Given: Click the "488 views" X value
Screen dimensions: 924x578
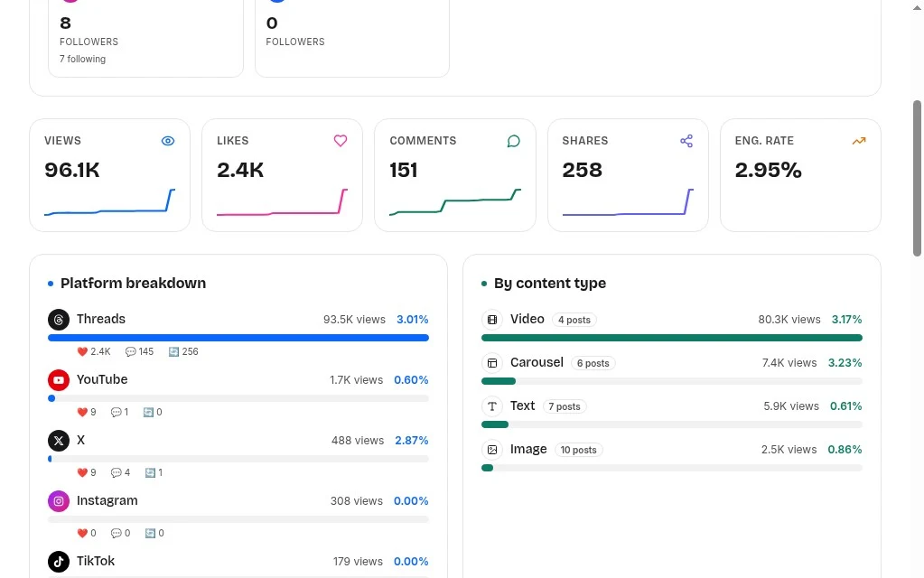Looking at the screenshot, I should tap(358, 440).
